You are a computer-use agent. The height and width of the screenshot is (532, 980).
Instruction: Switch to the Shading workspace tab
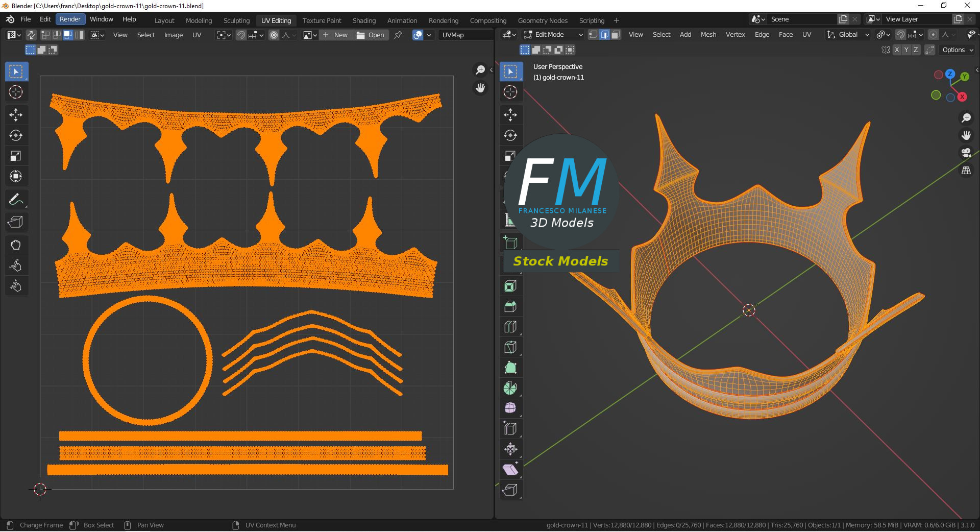click(364, 20)
